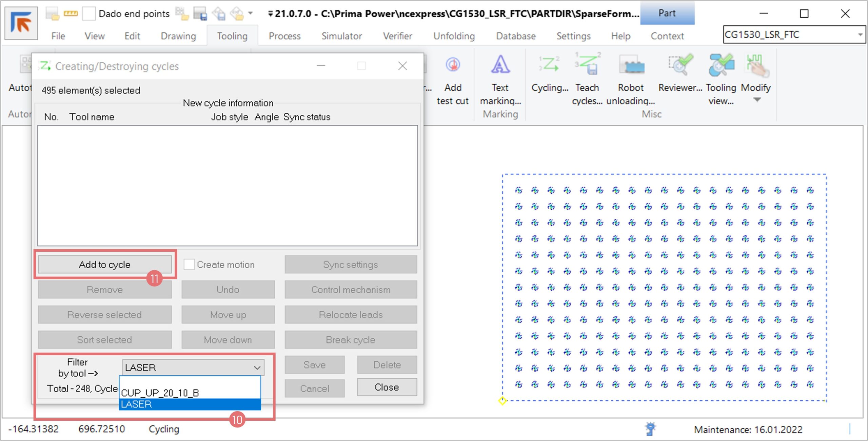Click Add test cut icon
This screenshot has width=868, height=441.
click(x=453, y=65)
